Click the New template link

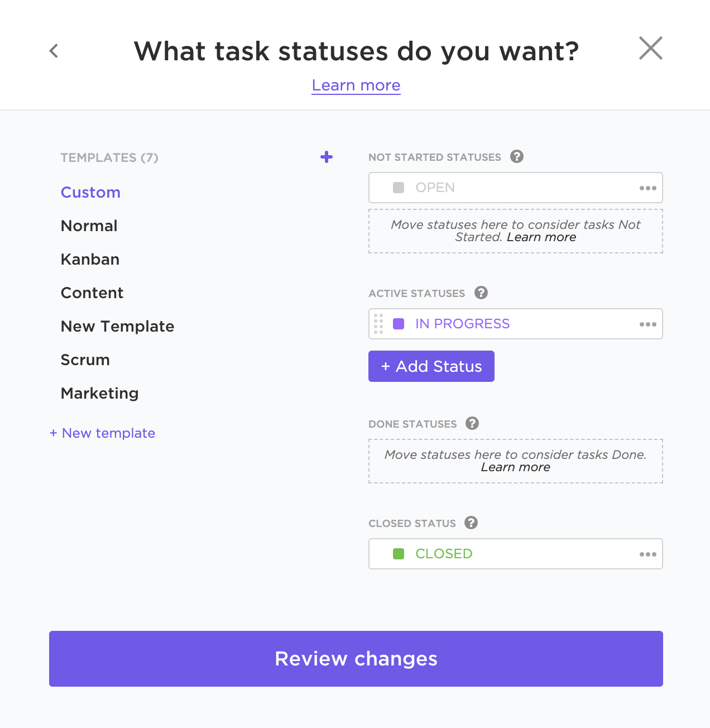click(103, 433)
